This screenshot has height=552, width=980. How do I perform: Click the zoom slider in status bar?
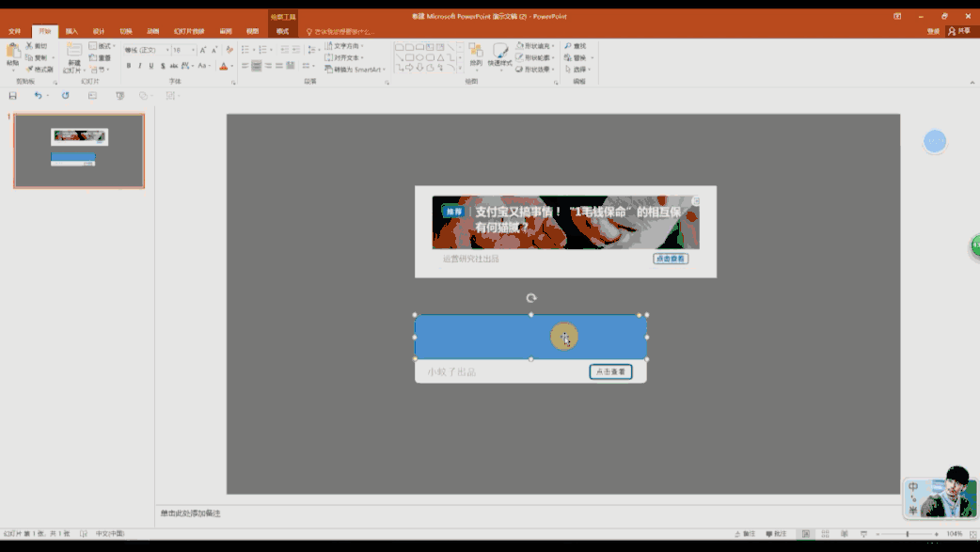(x=908, y=534)
